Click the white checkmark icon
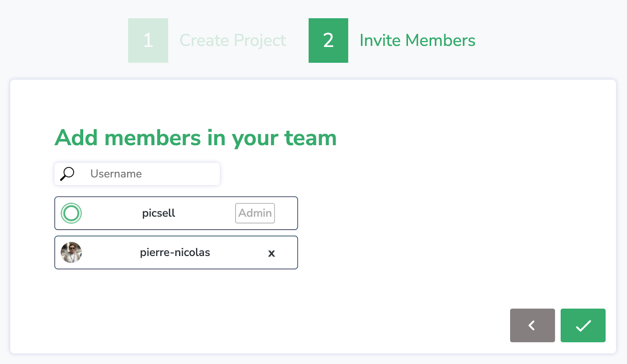The width and height of the screenshot is (627, 364). click(x=583, y=326)
